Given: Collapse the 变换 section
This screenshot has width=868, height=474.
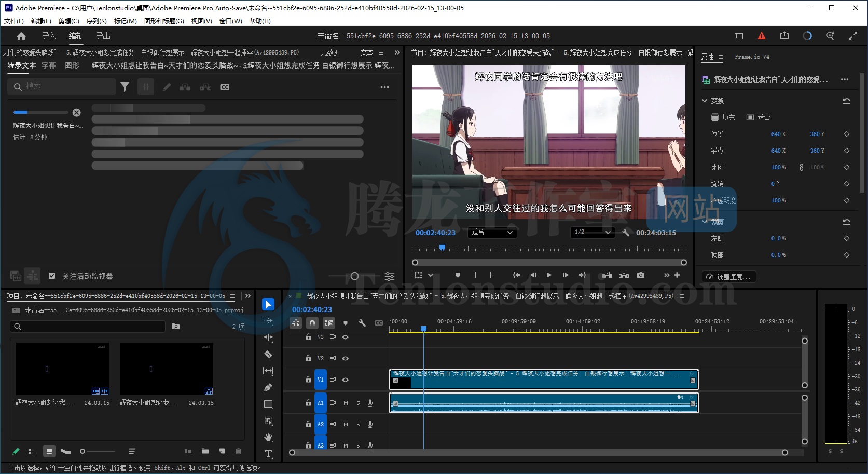Looking at the screenshot, I should [x=705, y=101].
